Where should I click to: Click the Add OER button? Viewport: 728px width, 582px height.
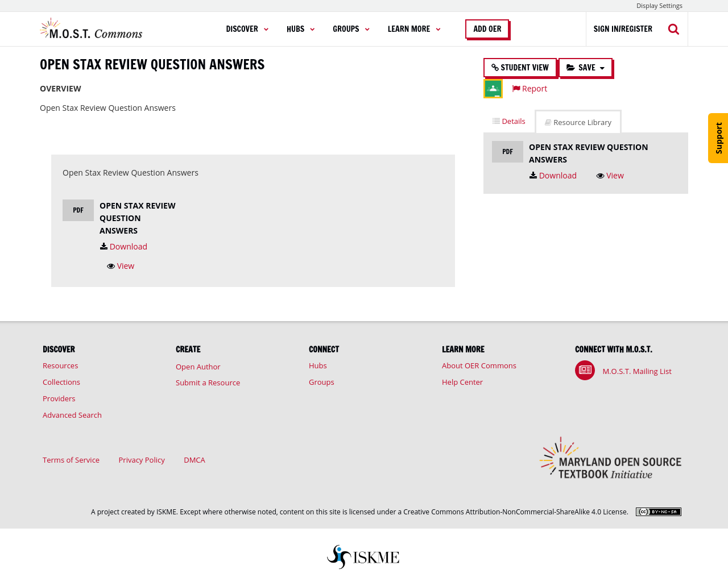pyautogui.click(x=487, y=29)
